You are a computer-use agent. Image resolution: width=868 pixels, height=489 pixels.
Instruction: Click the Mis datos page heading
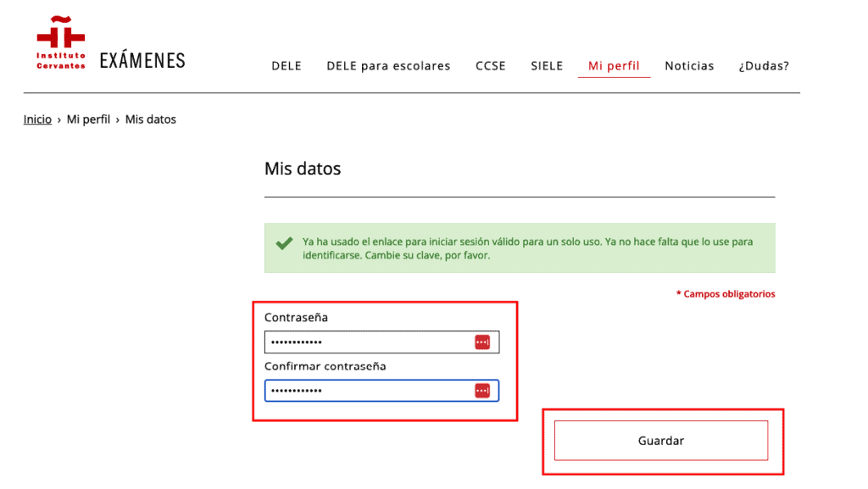point(303,168)
